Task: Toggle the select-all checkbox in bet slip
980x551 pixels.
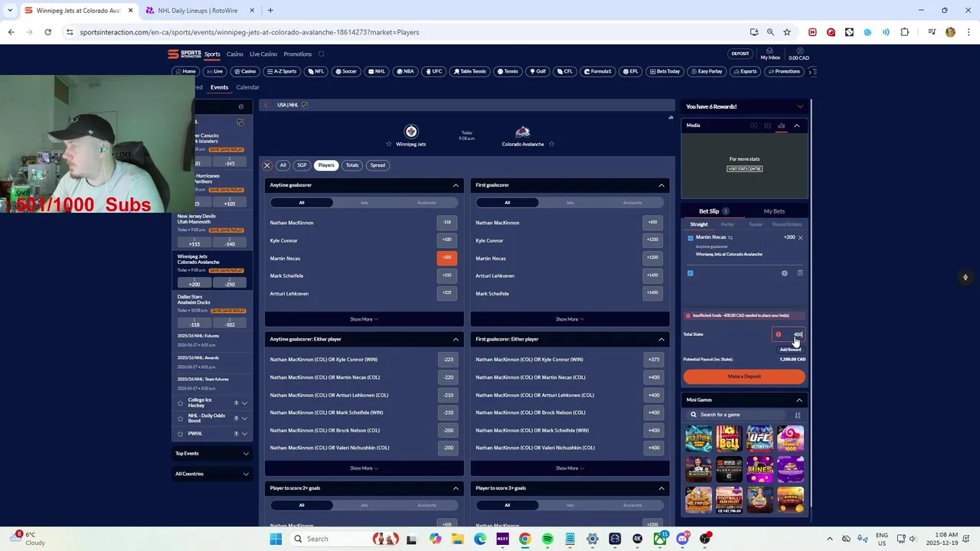Action: pyautogui.click(x=691, y=273)
